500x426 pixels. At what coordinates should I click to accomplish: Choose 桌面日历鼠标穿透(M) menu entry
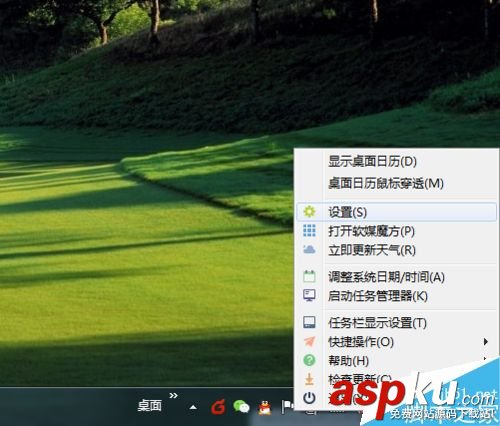point(396,183)
